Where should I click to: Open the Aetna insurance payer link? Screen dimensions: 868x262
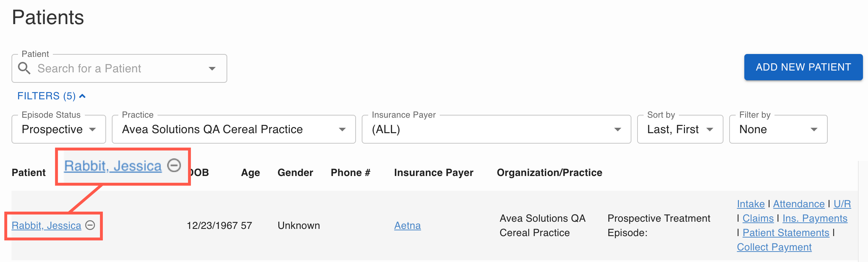pos(407,226)
